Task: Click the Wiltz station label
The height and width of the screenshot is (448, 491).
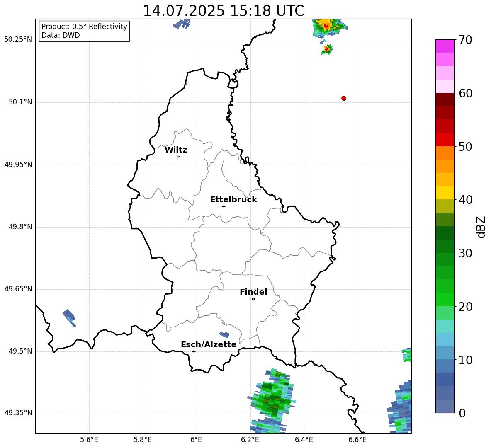Action: pyautogui.click(x=176, y=150)
